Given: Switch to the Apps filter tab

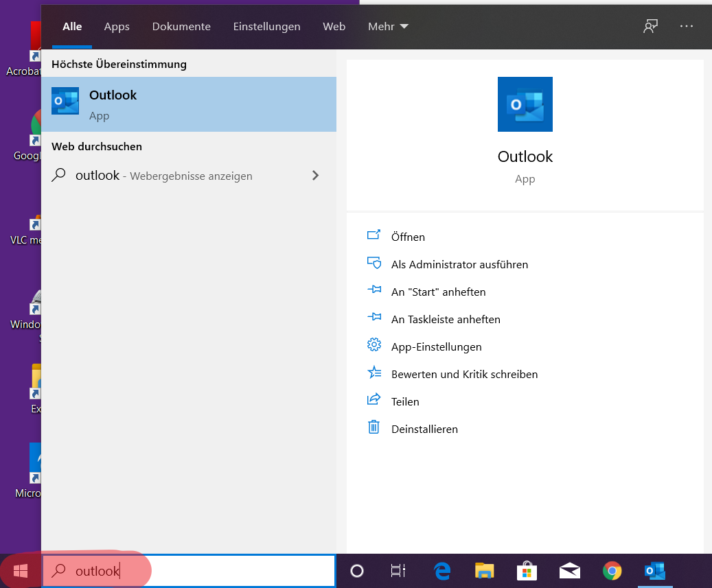Looking at the screenshot, I should [117, 27].
